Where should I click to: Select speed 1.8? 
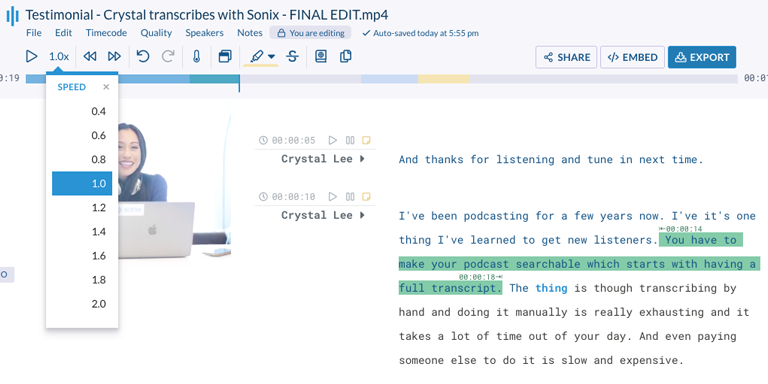[x=82, y=280]
